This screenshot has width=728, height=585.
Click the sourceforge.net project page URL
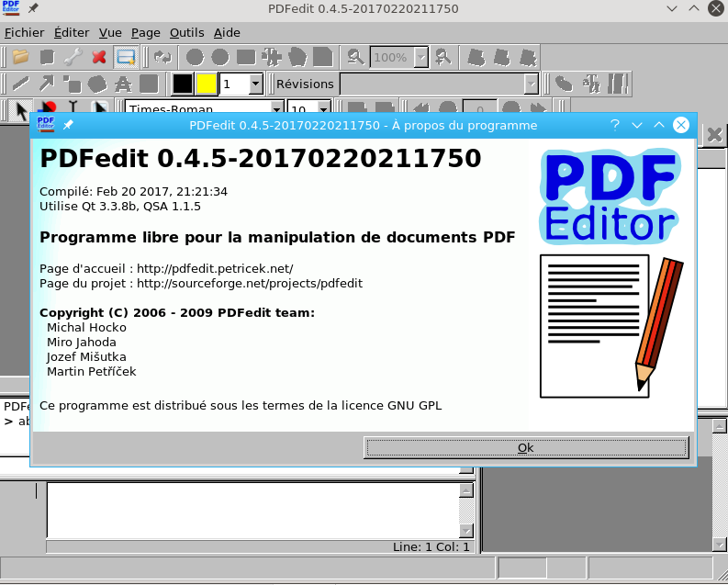(x=250, y=284)
